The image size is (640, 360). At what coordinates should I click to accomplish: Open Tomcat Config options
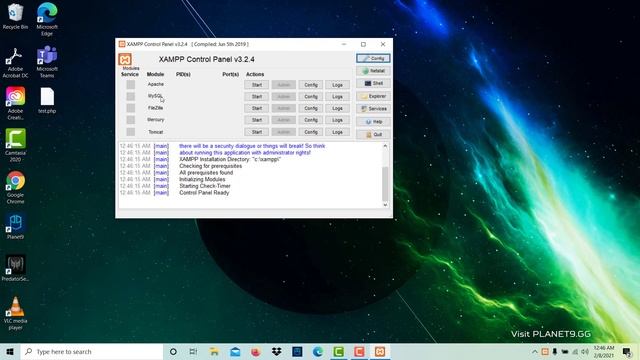[x=311, y=132]
